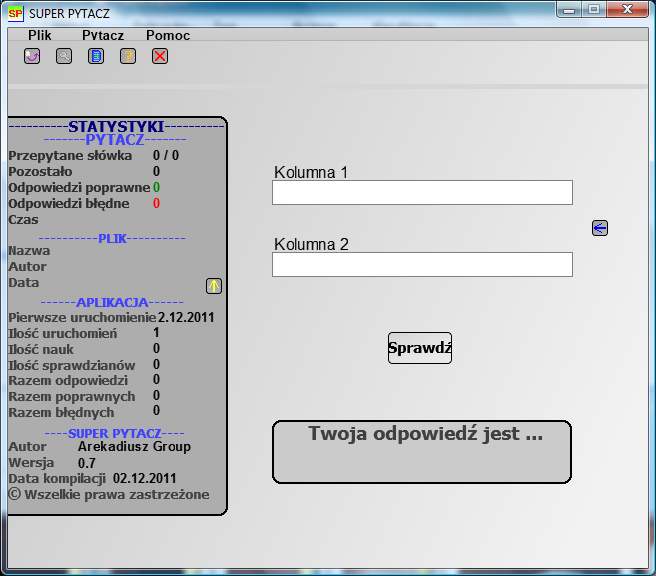Click the yellow up-arrow icon in statistics panel
The height and width of the screenshot is (576, 656).
click(x=214, y=286)
